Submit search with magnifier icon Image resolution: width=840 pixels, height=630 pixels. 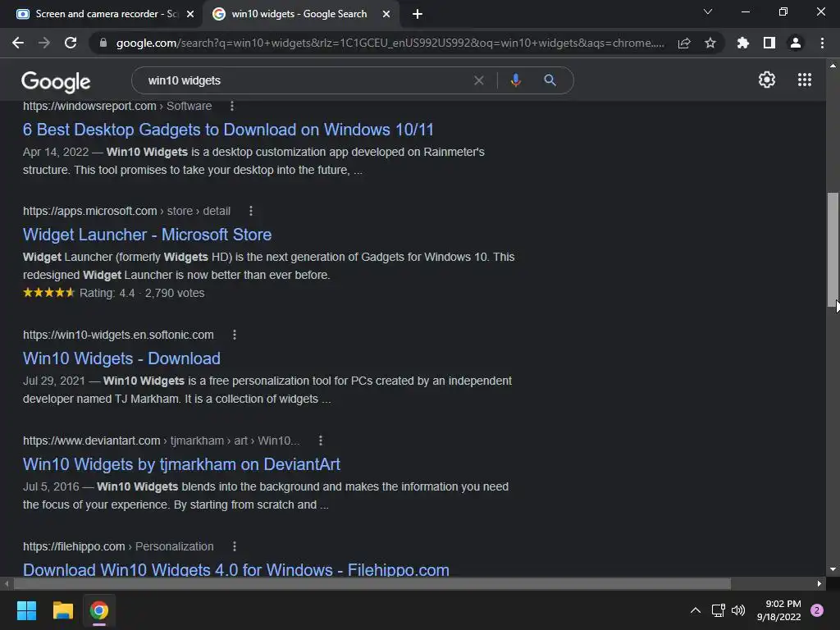point(550,80)
